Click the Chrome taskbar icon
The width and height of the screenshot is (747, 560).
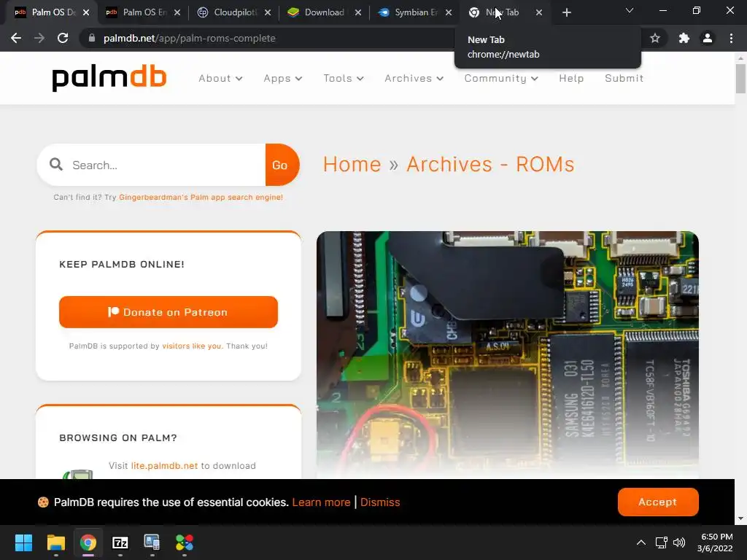coord(88,542)
